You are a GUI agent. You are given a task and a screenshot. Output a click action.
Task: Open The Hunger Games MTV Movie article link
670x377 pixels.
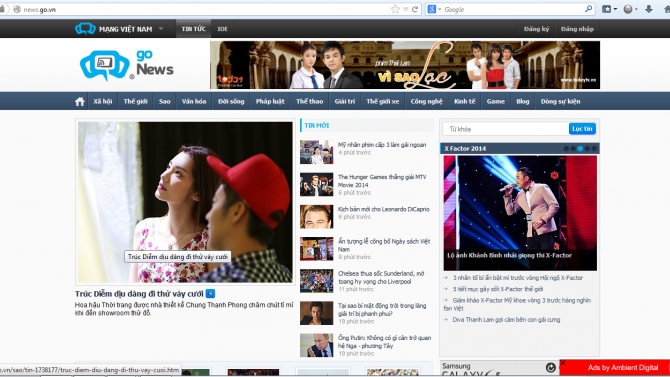coord(382,181)
